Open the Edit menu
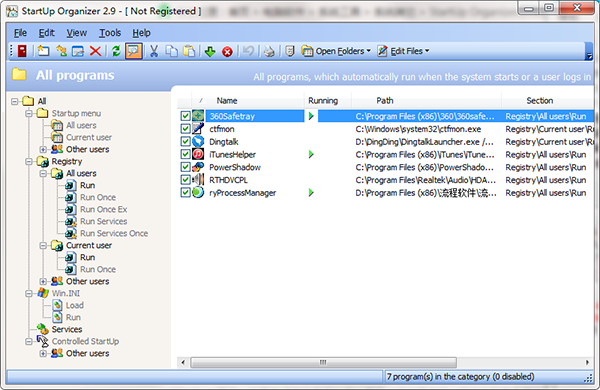Screen dimensions: 600x390 point(47,33)
